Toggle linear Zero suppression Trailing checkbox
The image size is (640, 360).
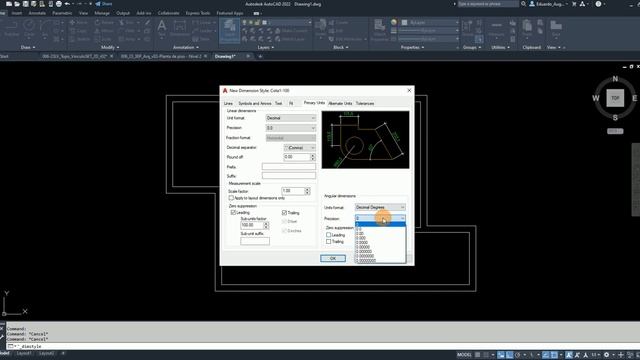click(284, 213)
